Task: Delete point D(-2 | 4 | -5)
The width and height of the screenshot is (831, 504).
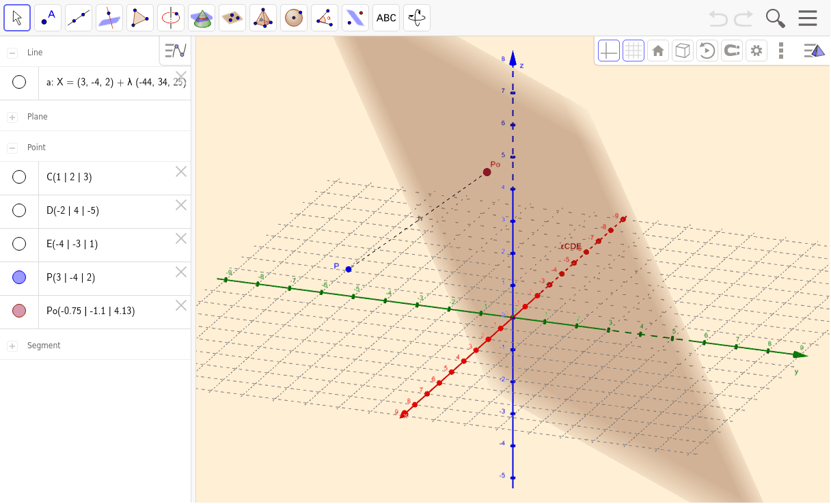Action: [x=181, y=205]
